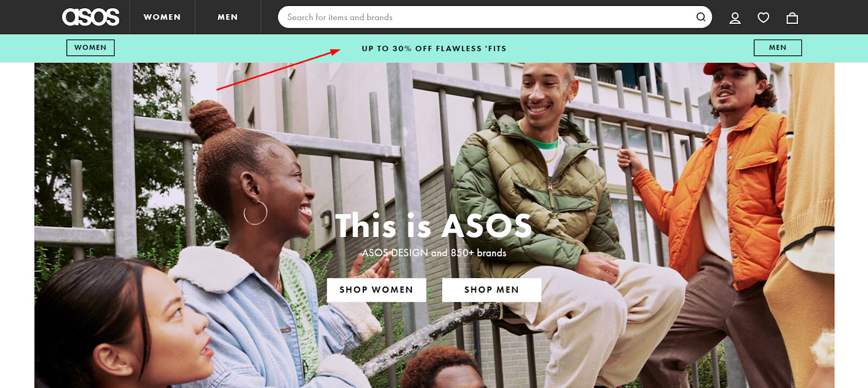The image size is (868, 388).
Task: Click the SHOP WOMEN button
Action: click(376, 290)
